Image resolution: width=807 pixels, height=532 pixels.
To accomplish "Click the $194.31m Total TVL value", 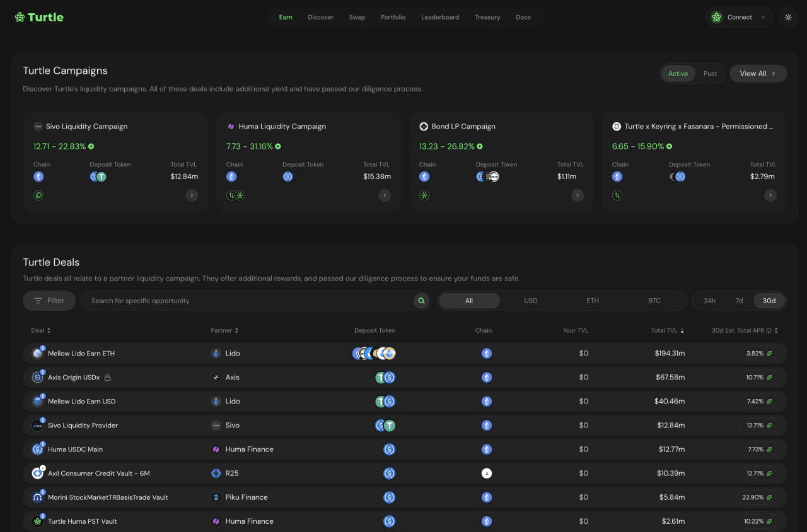I will 670,354.
